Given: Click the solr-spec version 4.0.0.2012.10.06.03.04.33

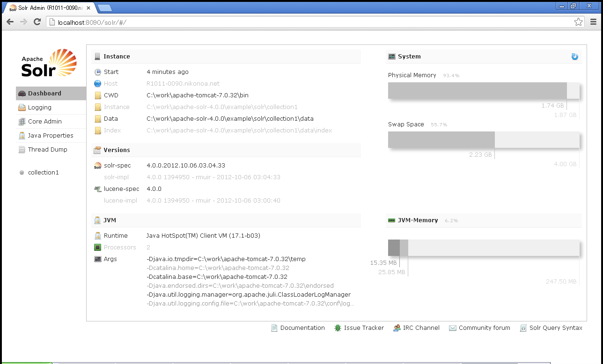Looking at the screenshot, I should (186, 166).
